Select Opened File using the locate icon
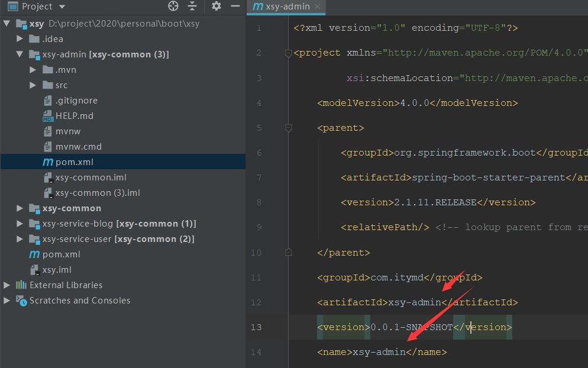 173,6
